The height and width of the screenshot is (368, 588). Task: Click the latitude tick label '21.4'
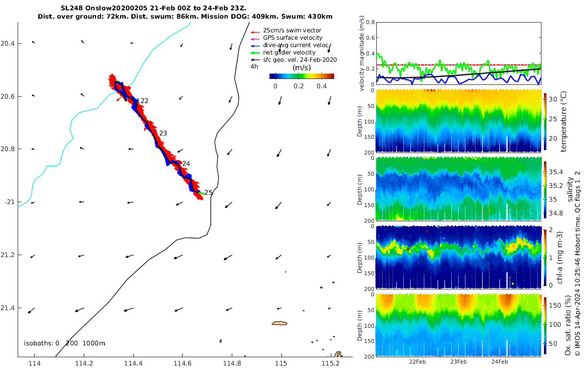click(7, 308)
